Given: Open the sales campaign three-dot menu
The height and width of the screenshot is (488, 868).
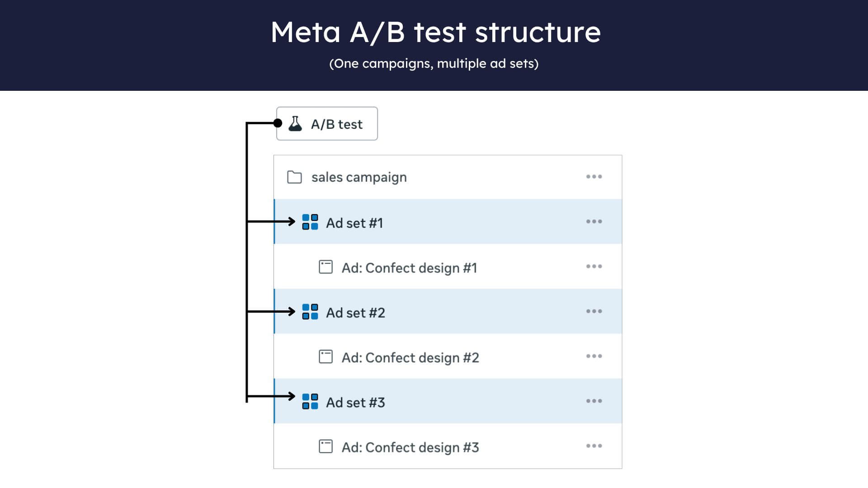Looking at the screenshot, I should [x=594, y=177].
